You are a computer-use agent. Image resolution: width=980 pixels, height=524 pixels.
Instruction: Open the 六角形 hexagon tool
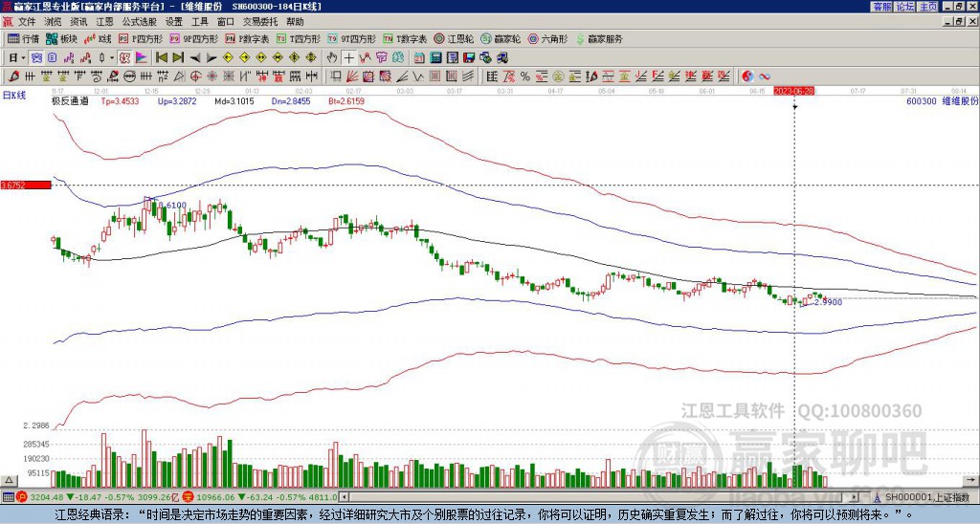pos(547,38)
